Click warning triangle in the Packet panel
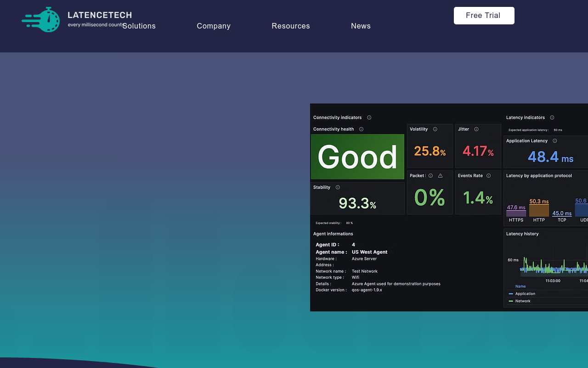588x368 pixels. point(440,176)
